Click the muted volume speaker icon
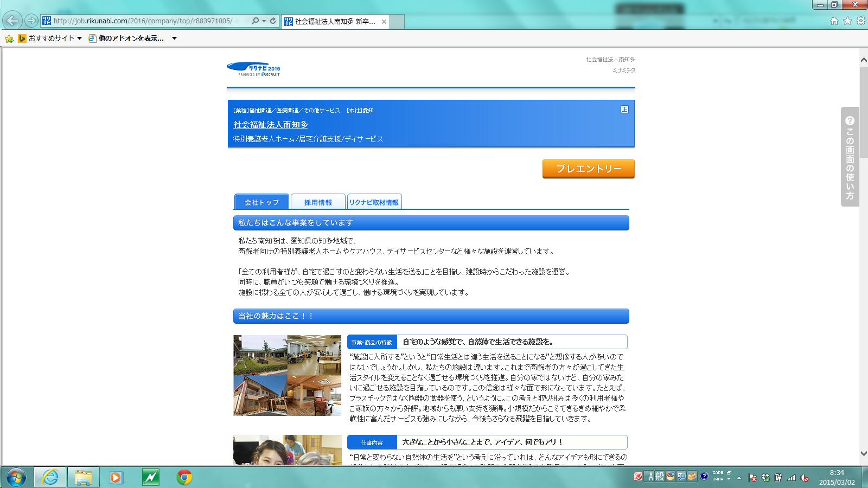 (805, 478)
